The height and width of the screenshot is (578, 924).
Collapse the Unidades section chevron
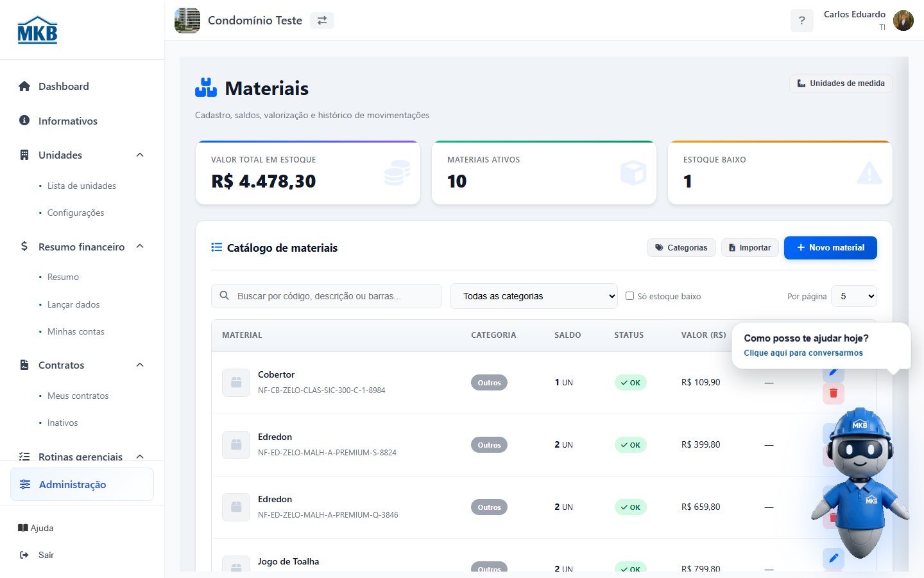[140, 155]
